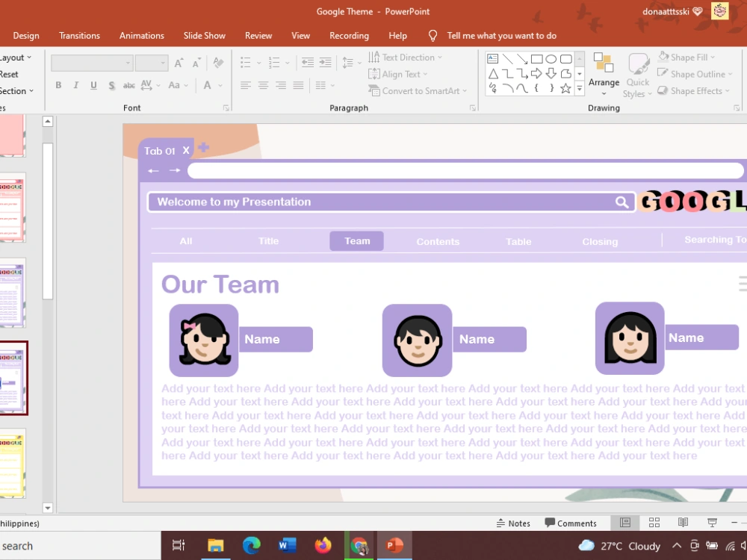Select the Oval shape tool
The width and height of the screenshot is (747, 560).
click(x=551, y=59)
